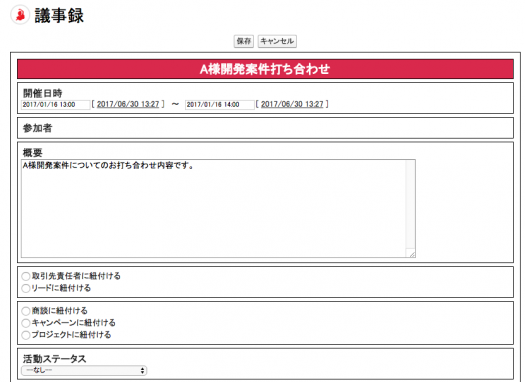The width and height of the screenshot is (525, 382).
Task: Select リードに紐付ける radio button
Action: point(26,288)
